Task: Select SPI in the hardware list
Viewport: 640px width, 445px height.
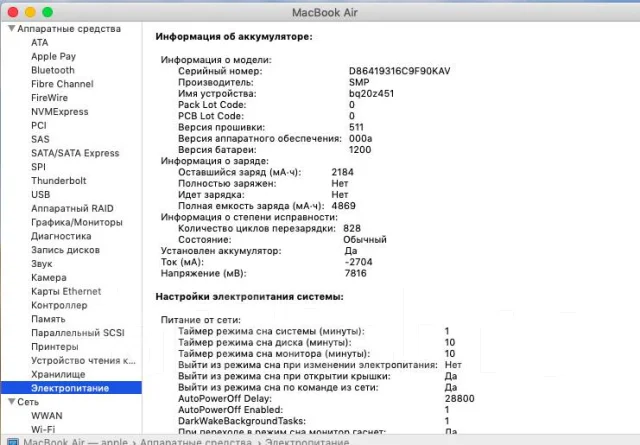Action: pyautogui.click(x=38, y=167)
